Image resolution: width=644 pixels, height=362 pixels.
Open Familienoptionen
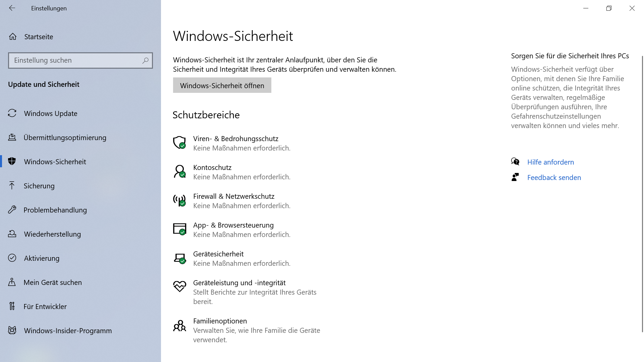pos(247,330)
